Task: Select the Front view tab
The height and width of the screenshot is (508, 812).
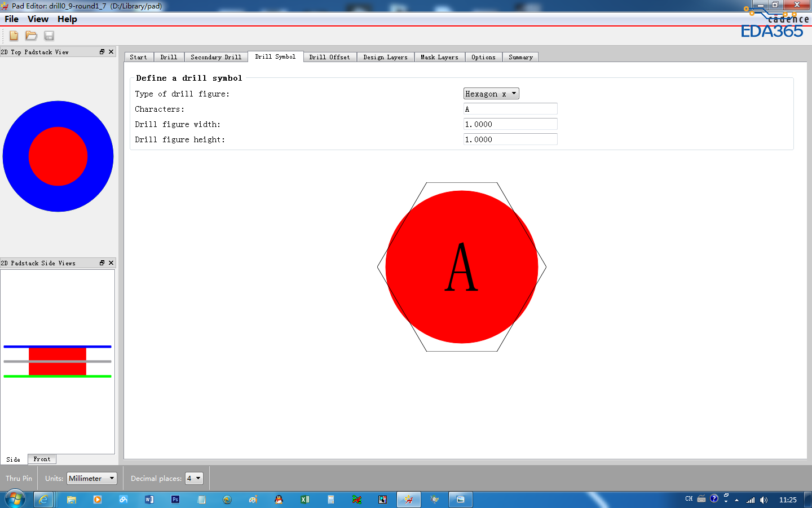Action: click(42, 459)
